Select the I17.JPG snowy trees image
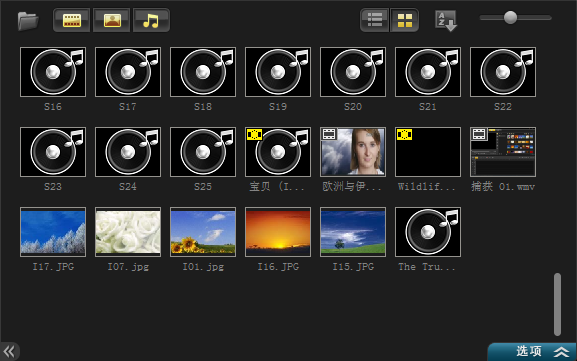Screen dimensions: 577x361 (53, 232)
